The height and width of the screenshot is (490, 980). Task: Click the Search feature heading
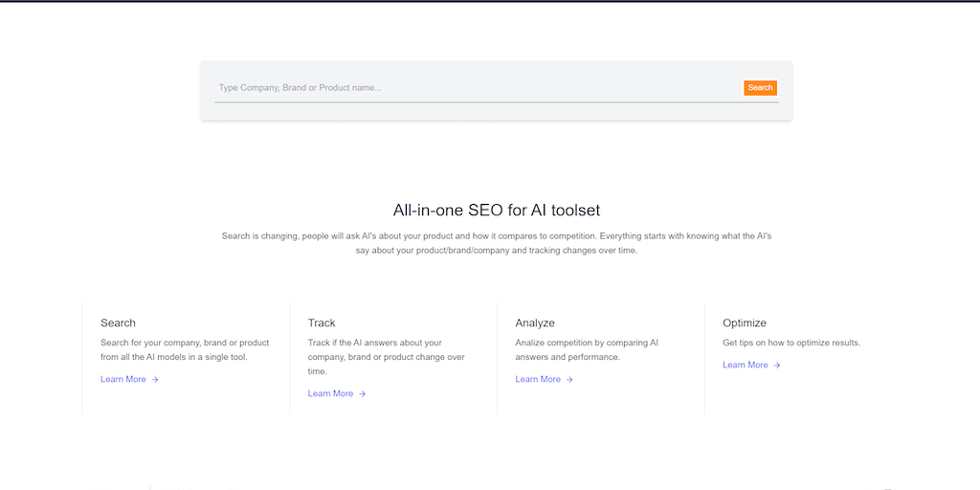(119, 323)
